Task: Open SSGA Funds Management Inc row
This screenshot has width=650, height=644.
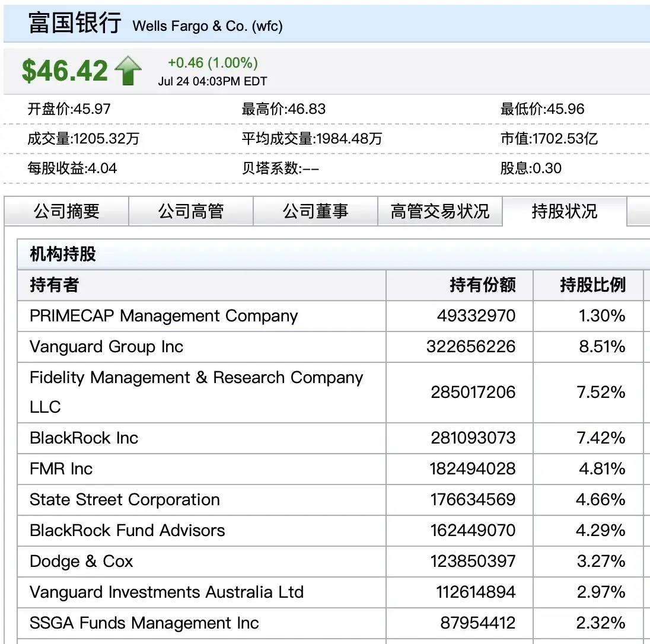Action: pyautogui.click(x=144, y=623)
